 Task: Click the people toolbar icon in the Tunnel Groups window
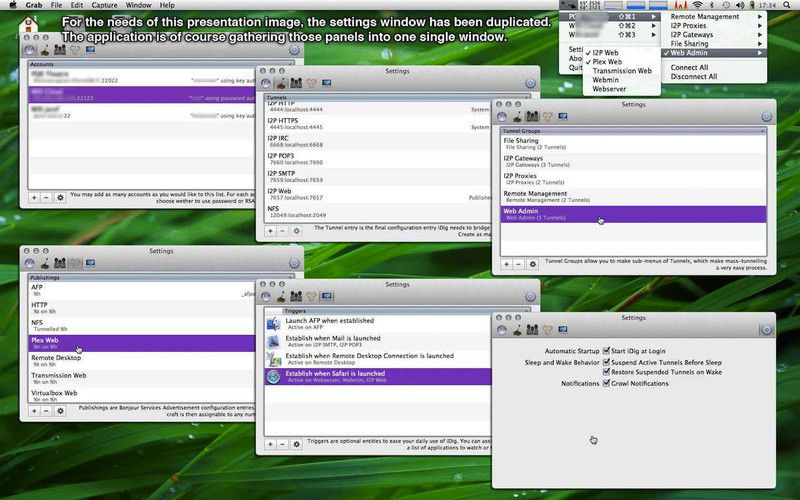tap(532, 117)
